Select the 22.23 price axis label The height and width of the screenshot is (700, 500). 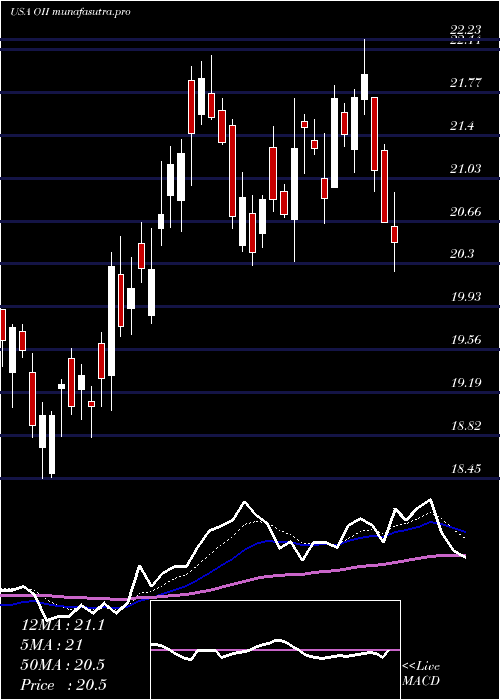click(465, 30)
